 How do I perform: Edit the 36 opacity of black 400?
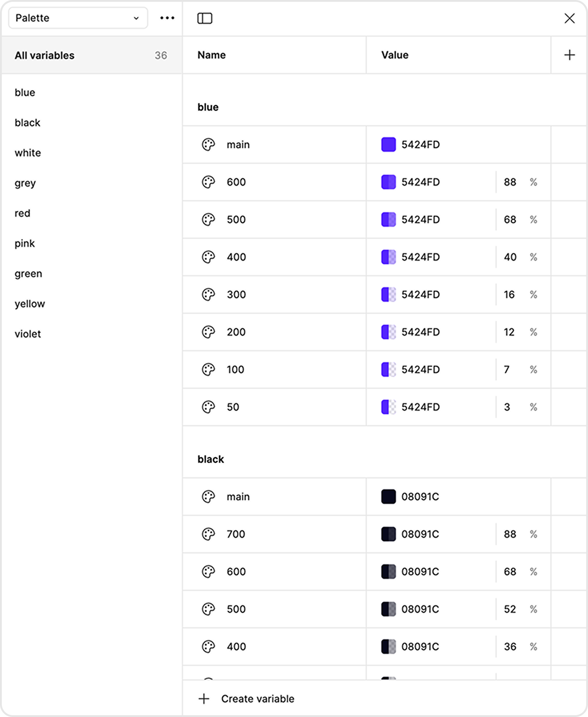(x=510, y=647)
